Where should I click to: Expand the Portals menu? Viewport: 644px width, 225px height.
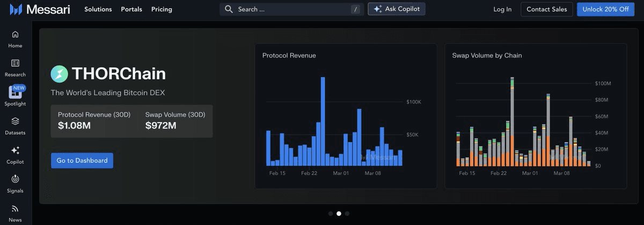coord(131,9)
